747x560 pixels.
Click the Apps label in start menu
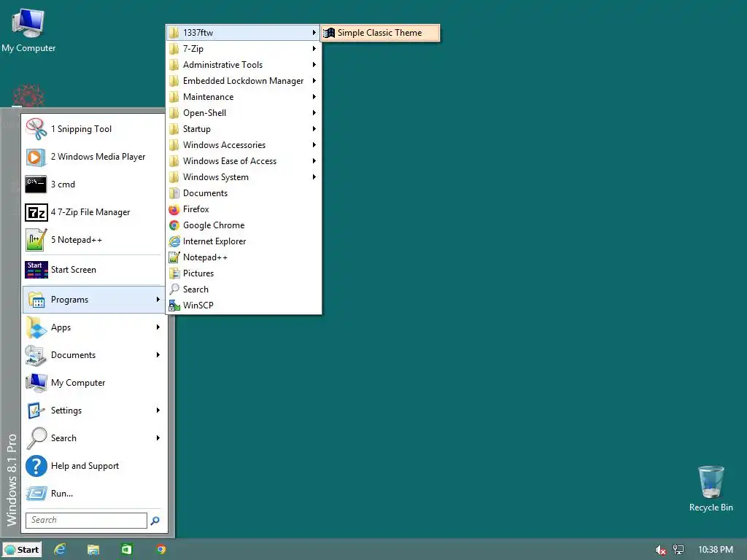point(61,327)
